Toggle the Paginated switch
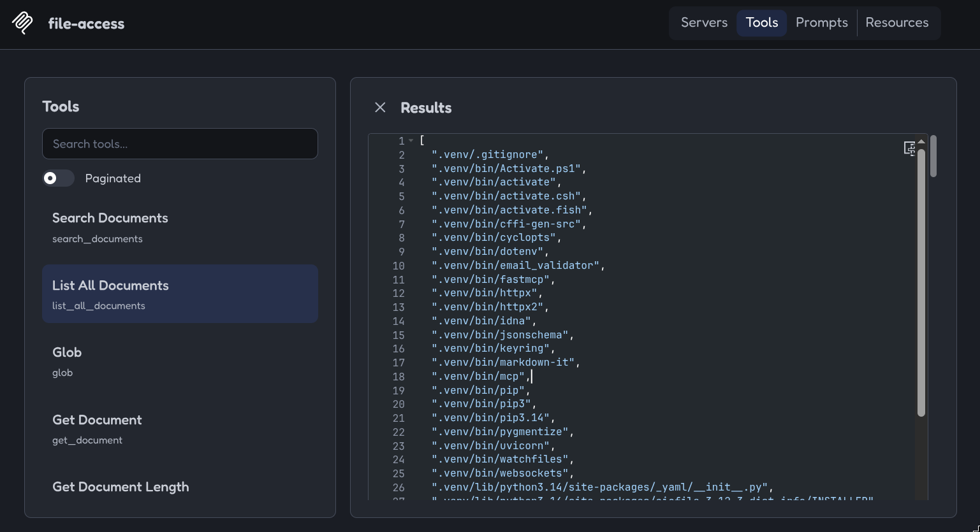The width and height of the screenshot is (980, 532). (x=59, y=178)
